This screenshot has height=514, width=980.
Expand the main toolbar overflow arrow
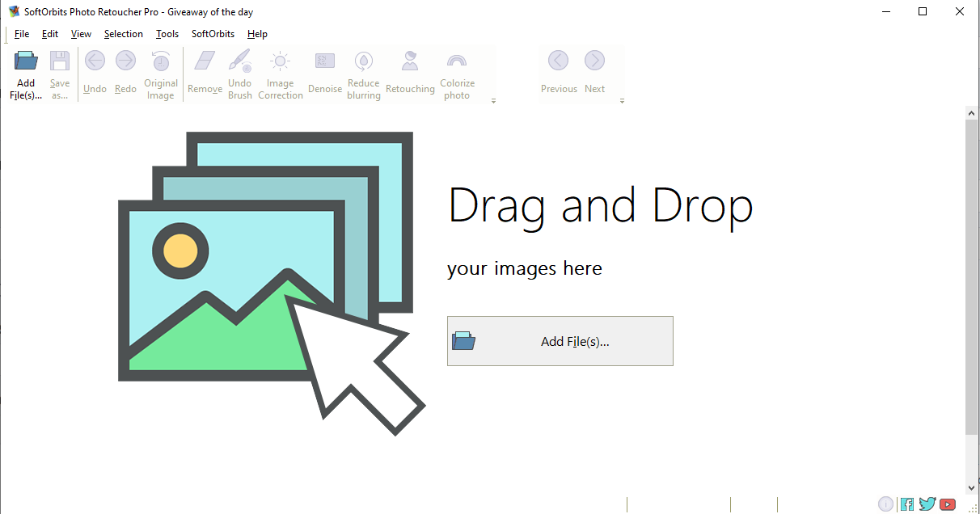(x=493, y=101)
